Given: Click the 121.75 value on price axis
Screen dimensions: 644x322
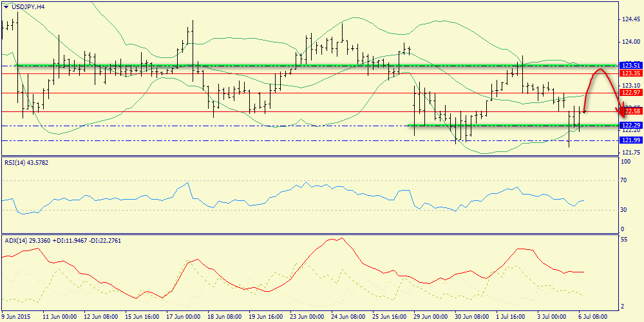Looking at the screenshot, I should click(629, 153).
